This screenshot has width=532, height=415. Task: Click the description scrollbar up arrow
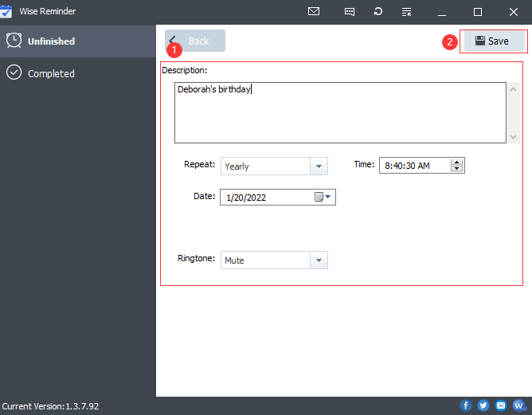point(514,89)
